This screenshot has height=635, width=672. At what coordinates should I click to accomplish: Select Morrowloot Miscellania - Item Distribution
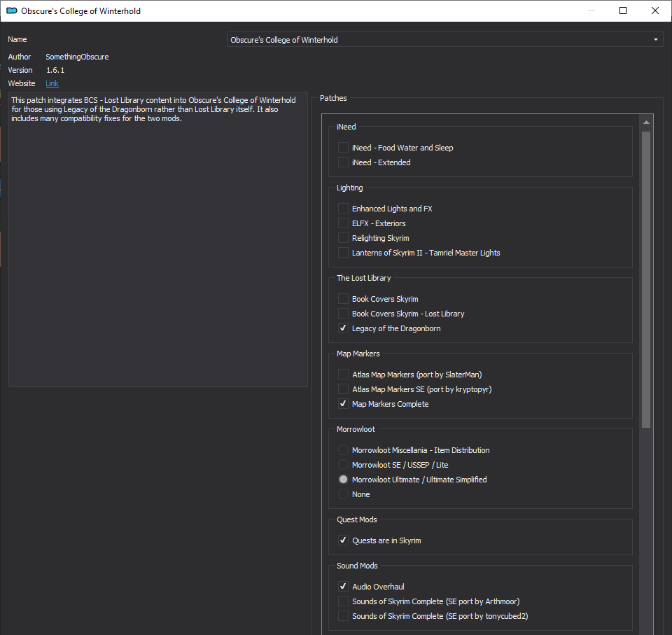[x=343, y=449]
